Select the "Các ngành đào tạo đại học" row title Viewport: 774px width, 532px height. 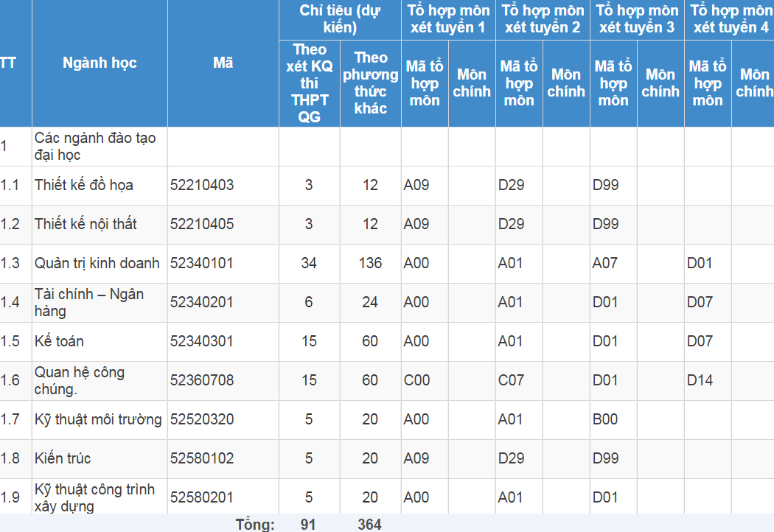click(x=95, y=147)
